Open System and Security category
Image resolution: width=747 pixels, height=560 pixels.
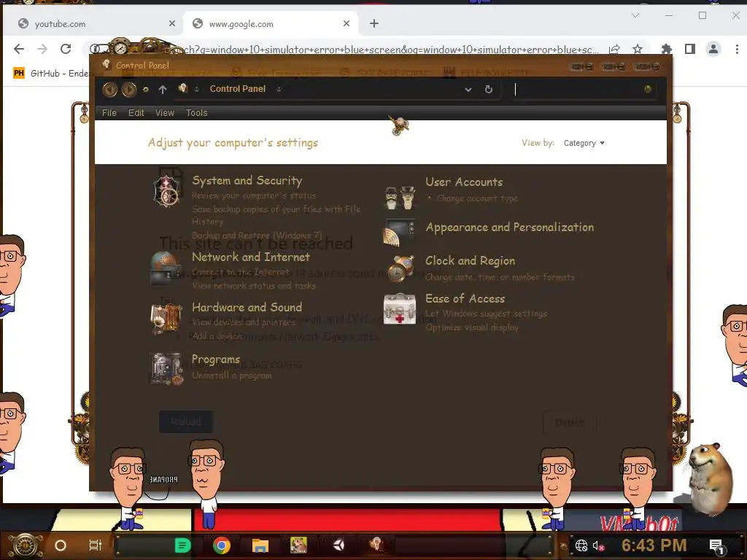247,181
